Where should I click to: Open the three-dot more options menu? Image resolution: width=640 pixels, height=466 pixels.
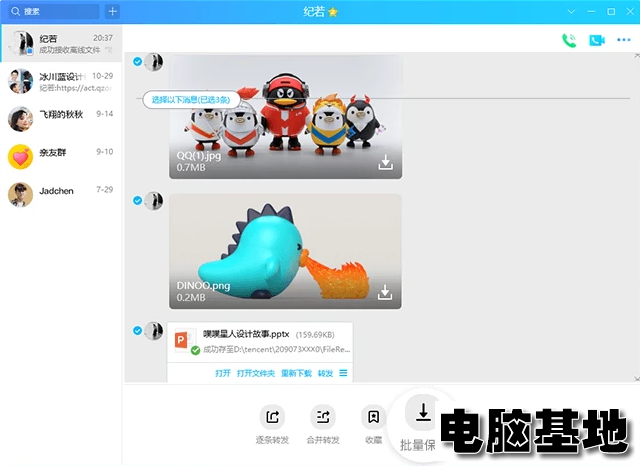coord(624,40)
